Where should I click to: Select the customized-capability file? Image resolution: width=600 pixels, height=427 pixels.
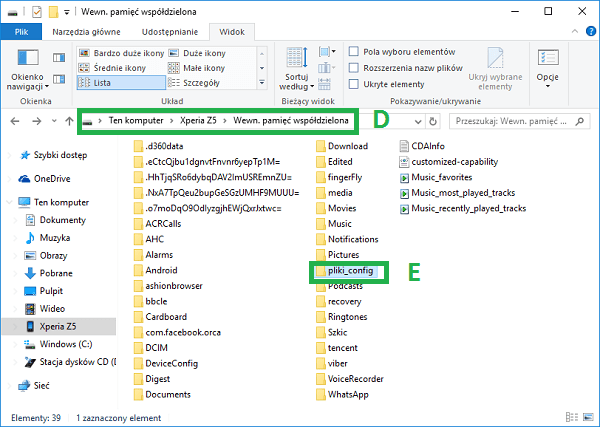[x=448, y=162]
